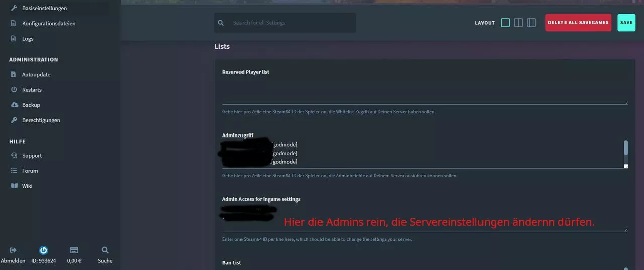Screen dimensions: 644x270
Task: Select the single-column layout option
Action: (x=505, y=23)
